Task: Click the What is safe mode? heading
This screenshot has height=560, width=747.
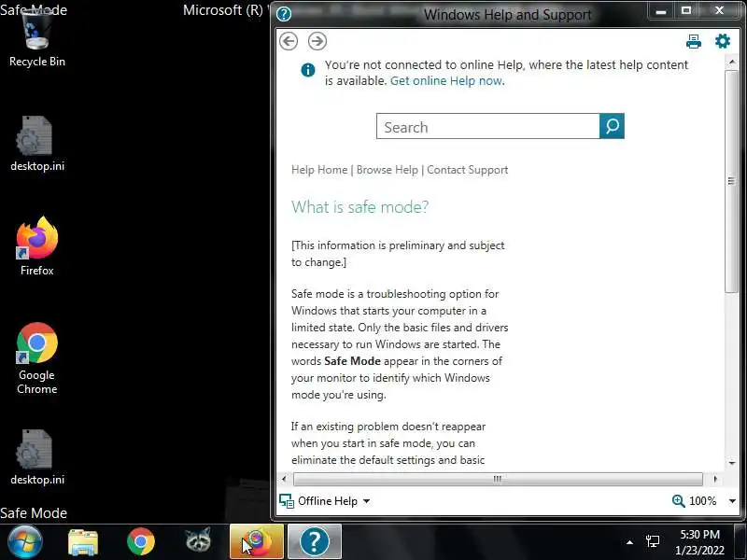Action: (360, 207)
